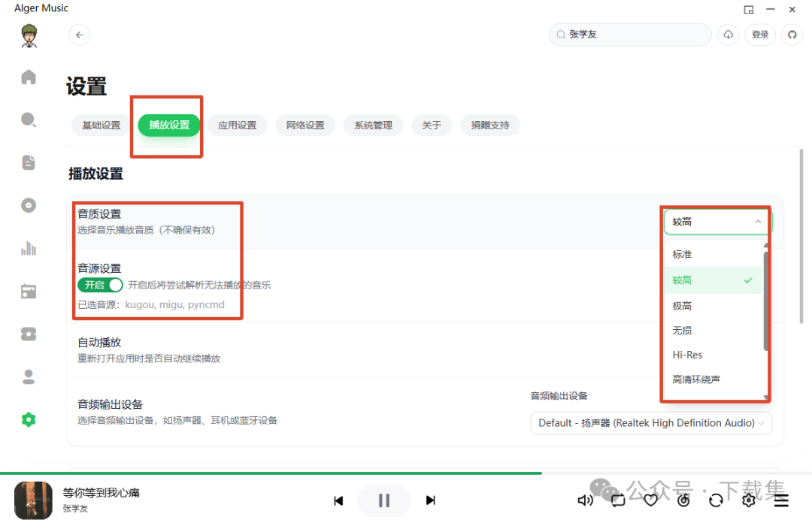Select Hi-Res quality option
Screen dimensions: 812x523
coord(713,355)
